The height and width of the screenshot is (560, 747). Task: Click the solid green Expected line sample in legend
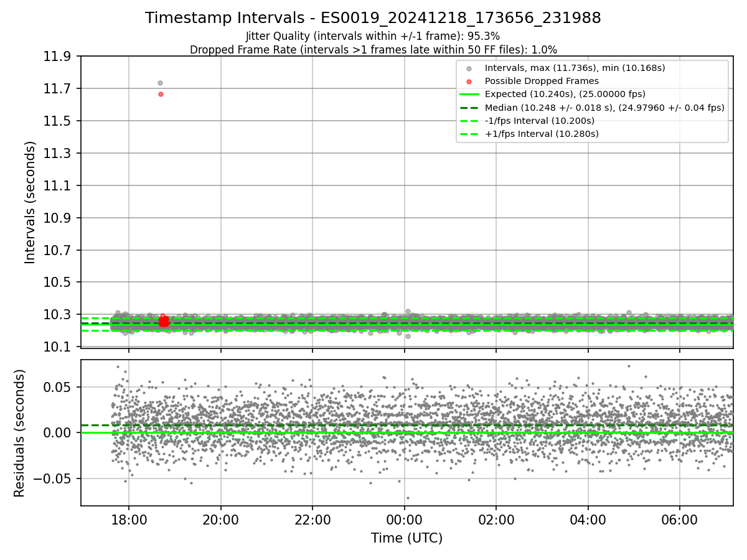point(469,95)
